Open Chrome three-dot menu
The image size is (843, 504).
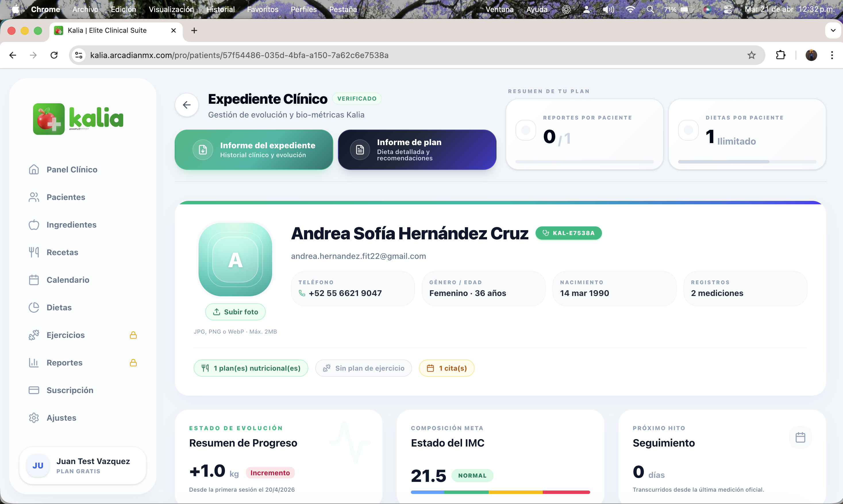point(832,55)
